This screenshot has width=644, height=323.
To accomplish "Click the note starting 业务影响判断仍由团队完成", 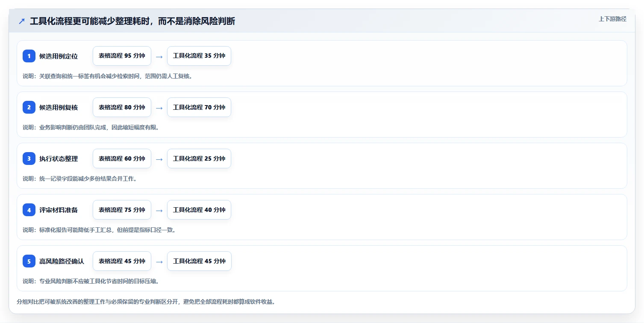I will coord(91,127).
